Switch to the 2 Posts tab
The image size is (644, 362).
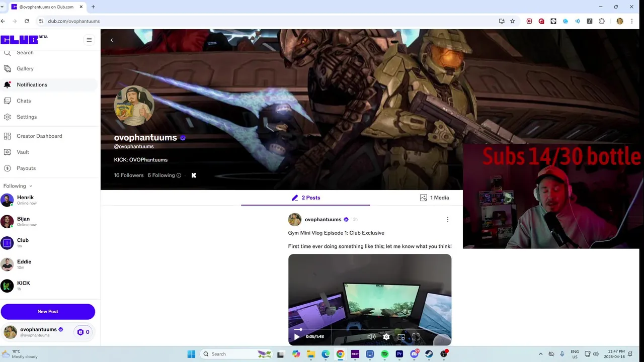[305, 198]
